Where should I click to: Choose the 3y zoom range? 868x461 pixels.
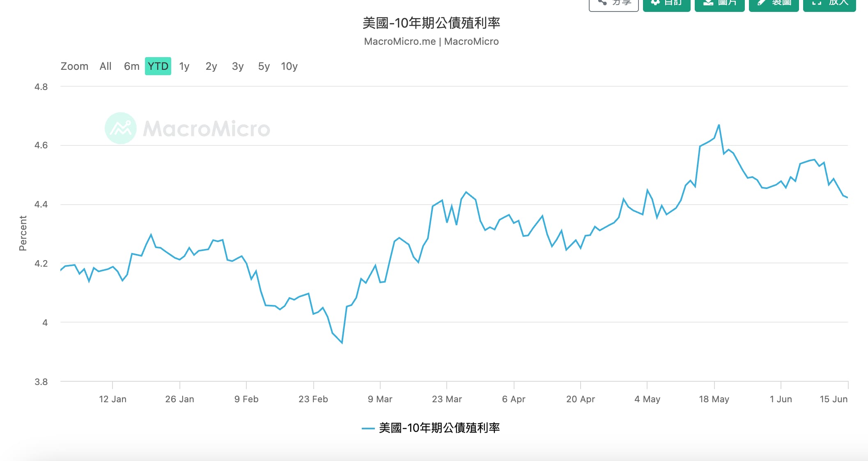click(238, 66)
